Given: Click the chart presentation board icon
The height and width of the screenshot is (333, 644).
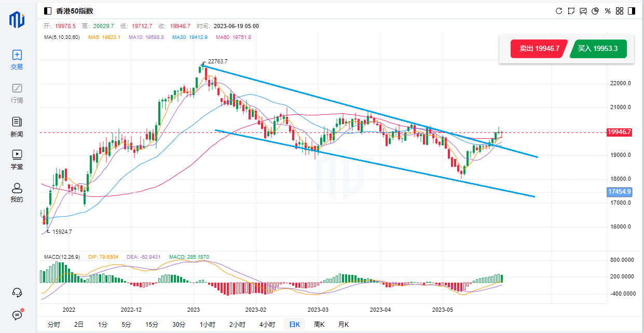Looking at the screenshot, I should [x=583, y=11].
